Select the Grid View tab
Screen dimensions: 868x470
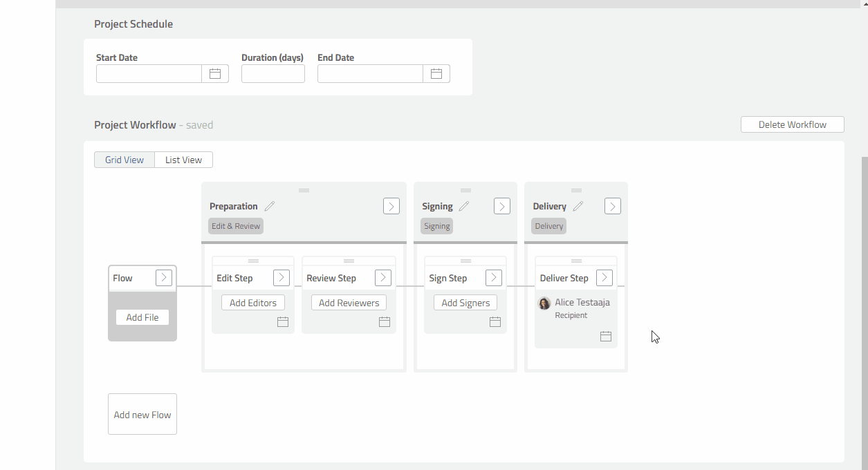point(124,159)
